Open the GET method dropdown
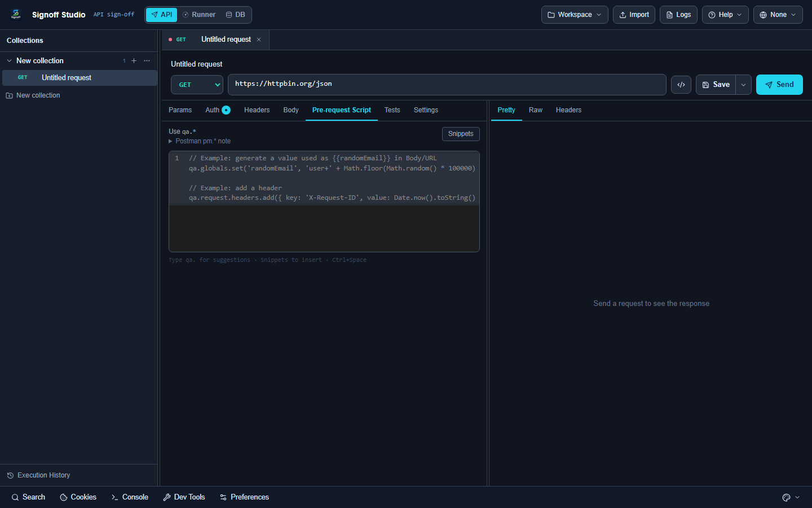The image size is (812, 508). (197, 85)
